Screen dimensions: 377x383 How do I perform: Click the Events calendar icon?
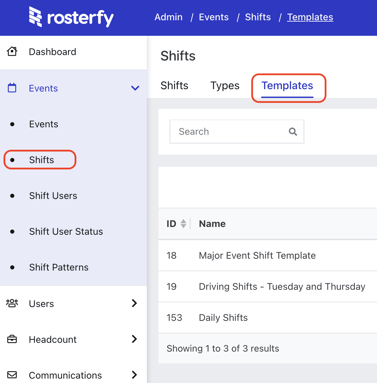click(x=12, y=88)
